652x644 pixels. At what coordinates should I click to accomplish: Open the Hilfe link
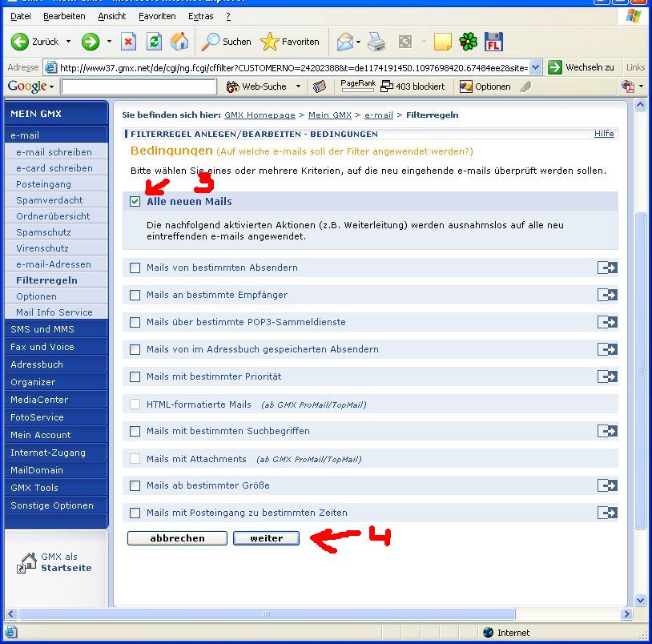(x=604, y=134)
